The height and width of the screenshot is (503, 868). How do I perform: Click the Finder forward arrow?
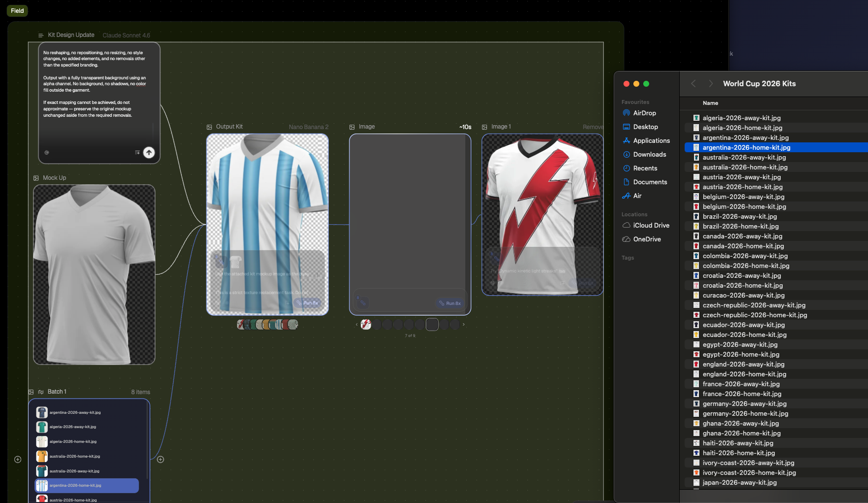pos(710,84)
